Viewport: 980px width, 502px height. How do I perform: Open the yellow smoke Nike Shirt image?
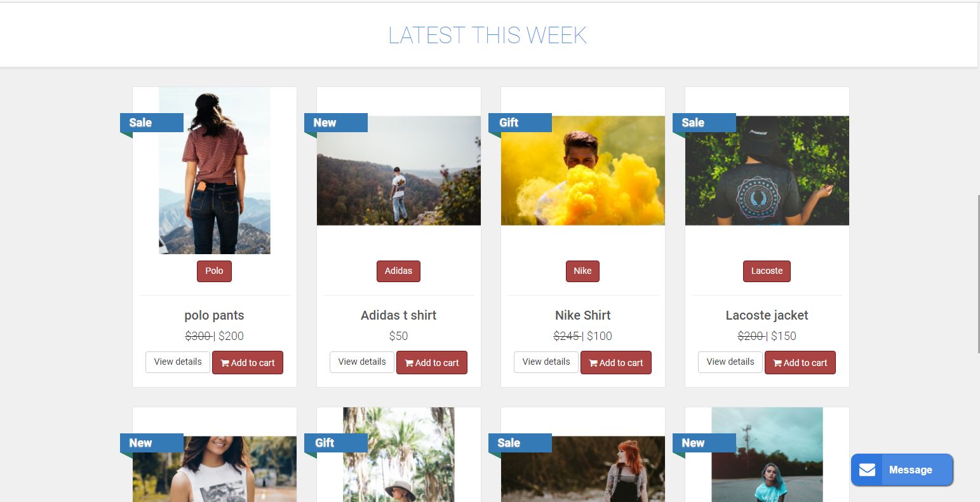click(583, 170)
